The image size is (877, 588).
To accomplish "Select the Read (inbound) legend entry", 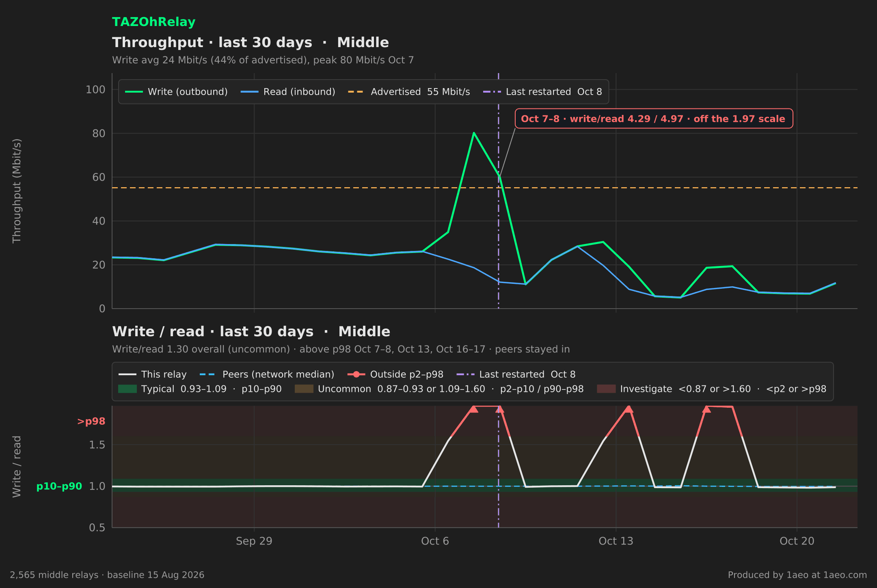I will 288,92.
